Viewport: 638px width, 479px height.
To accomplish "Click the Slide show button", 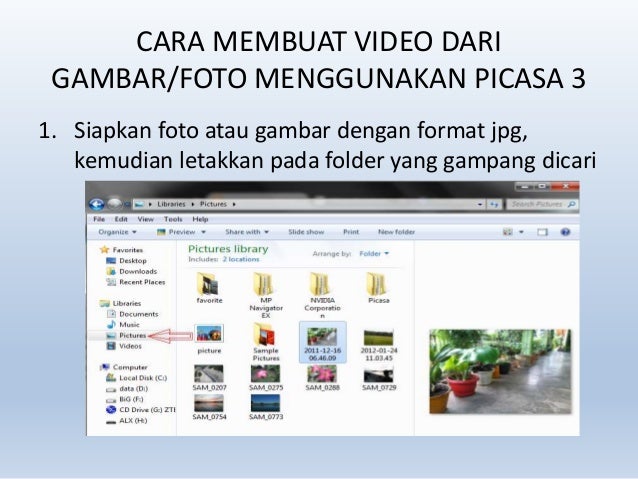I will click(x=306, y=232).
